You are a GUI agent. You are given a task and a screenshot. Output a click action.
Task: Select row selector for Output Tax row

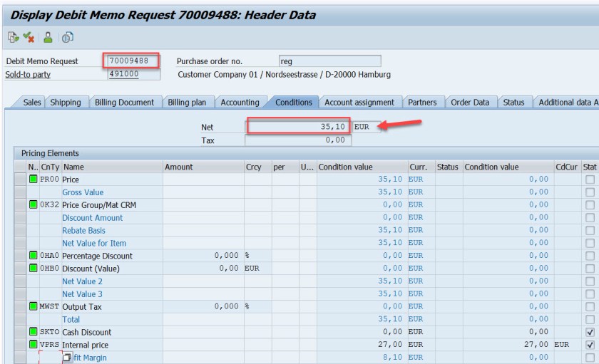(20, 306)
